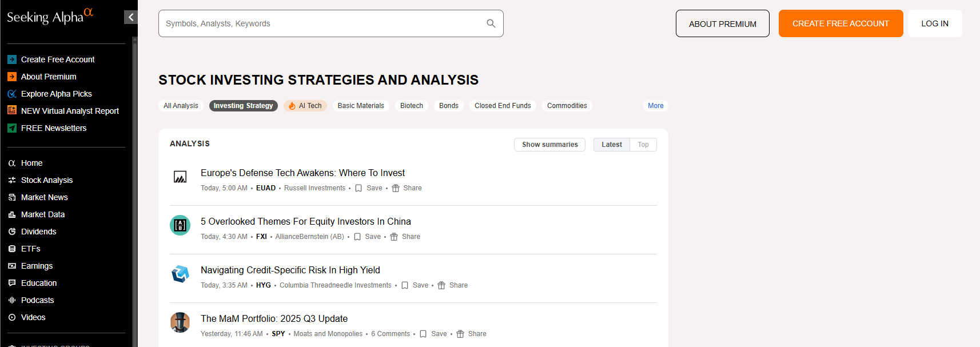Open Navigating Credit-Specific Risk article
The image size is (980, 347).
click(x=290, y=270)
